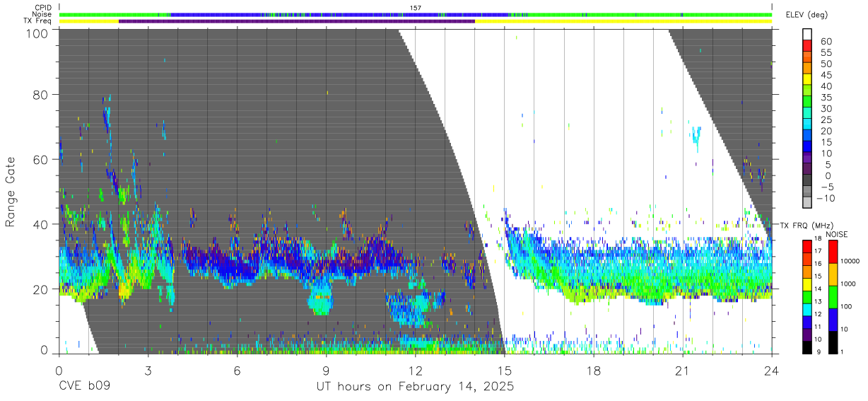Click the ELEV (deg) colorbar title

tap(807, 14)
